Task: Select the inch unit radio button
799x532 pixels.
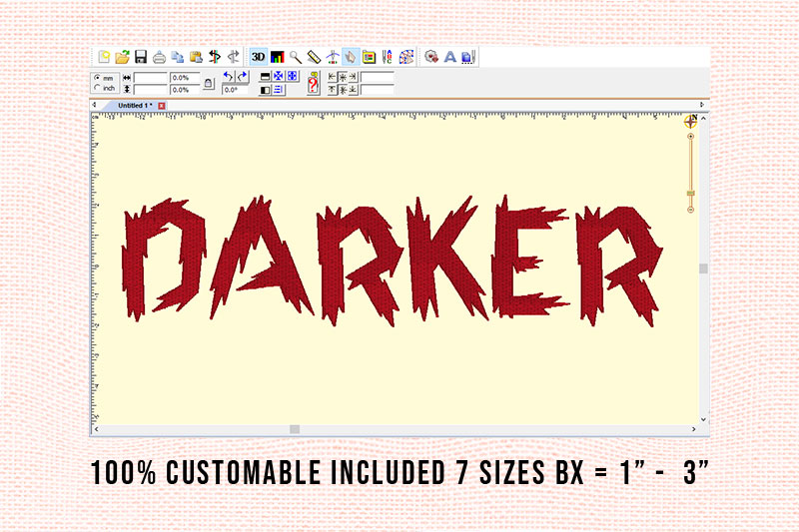Action: point(97,88)
